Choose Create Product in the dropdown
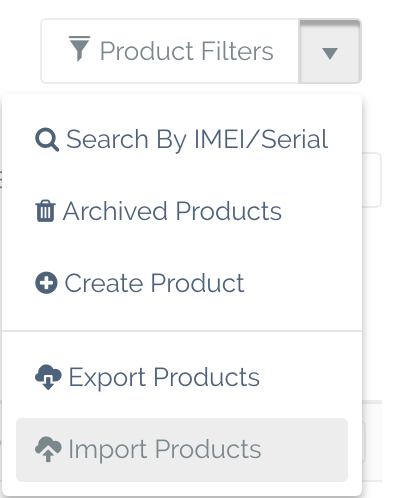Viewport: 398px width, 498px height. pos(182,283)
